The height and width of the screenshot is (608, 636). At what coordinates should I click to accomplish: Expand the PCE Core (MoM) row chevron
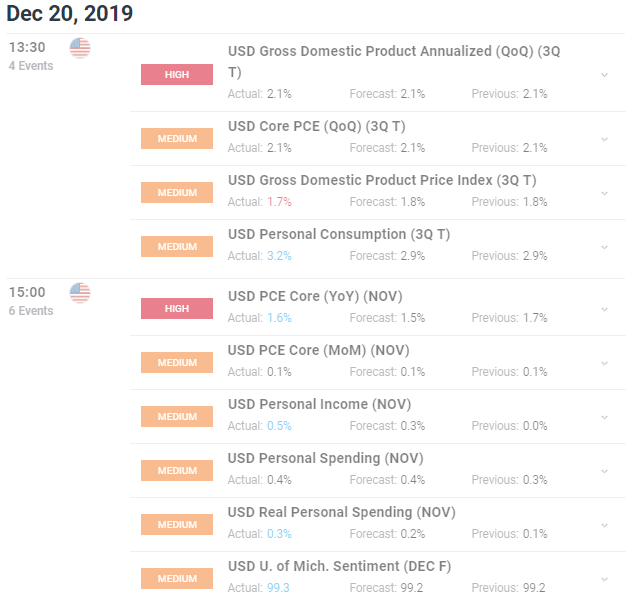click(x=604, y=363)
